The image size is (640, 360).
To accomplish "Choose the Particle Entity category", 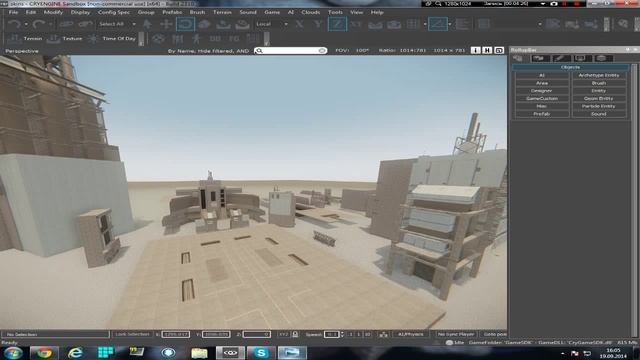I will coord(598,106).
